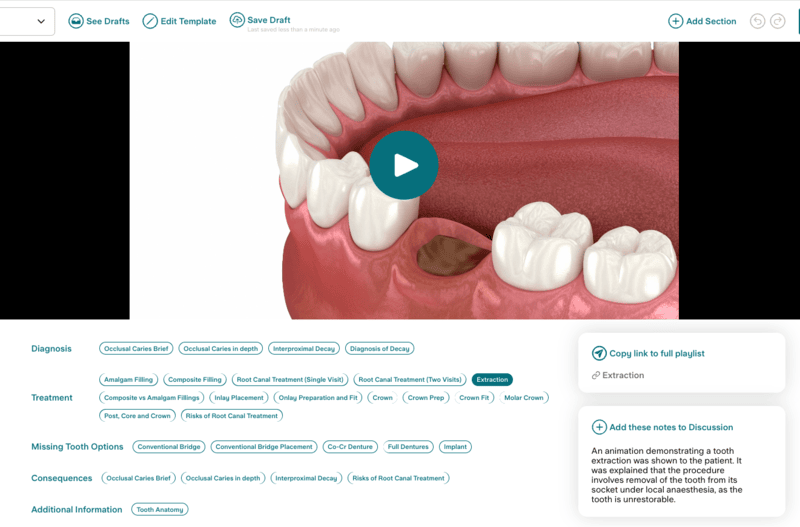Open the dropdown chevron at top left
800x527 pixels.
(x=41, y=21)
